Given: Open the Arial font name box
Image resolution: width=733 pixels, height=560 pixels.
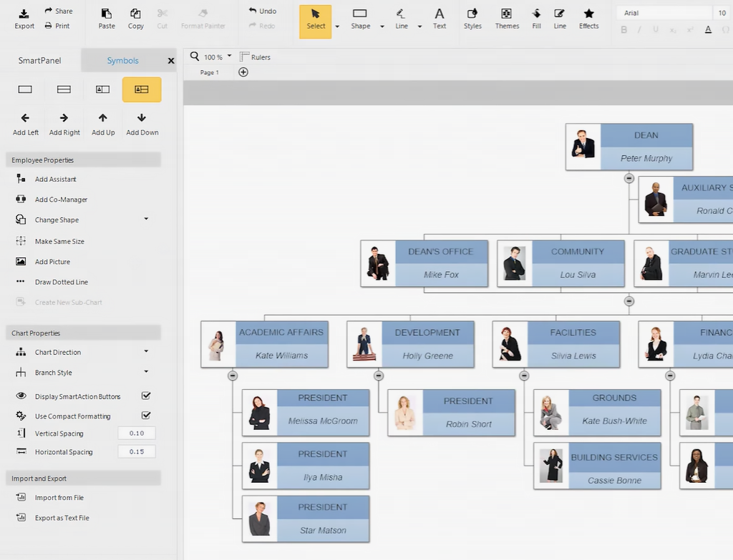Looking at the screenshot, I should (664, 13).
